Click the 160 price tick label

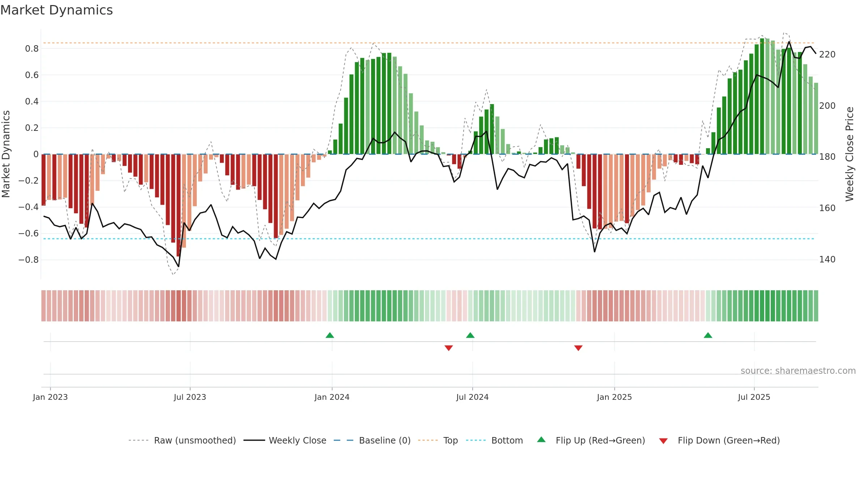click(827, 208)
